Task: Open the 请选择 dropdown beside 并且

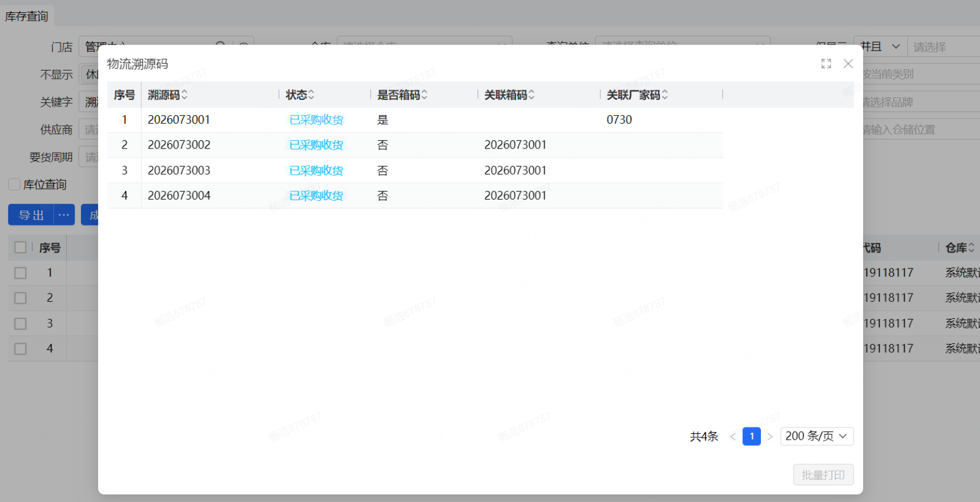Action: pos(944,46)
